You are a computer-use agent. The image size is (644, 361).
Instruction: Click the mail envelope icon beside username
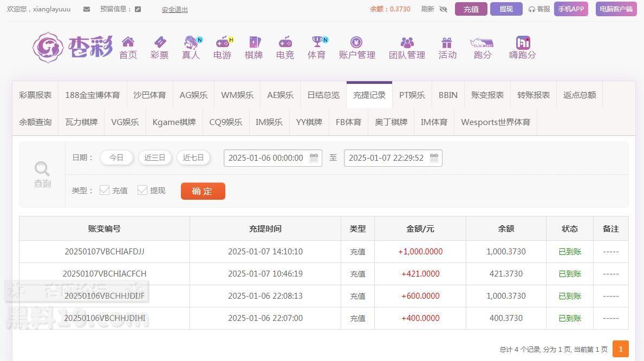pos(87,9)
